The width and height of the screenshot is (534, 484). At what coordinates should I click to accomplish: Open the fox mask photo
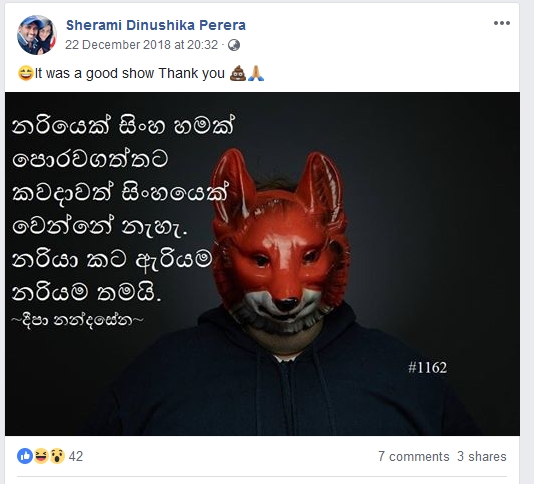coord(262,264)
